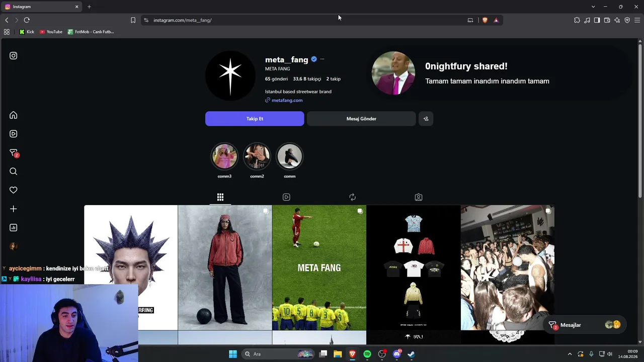View the 2 takip following list
This screenshot has height=362, width=644.
click(x=334, y=79)
